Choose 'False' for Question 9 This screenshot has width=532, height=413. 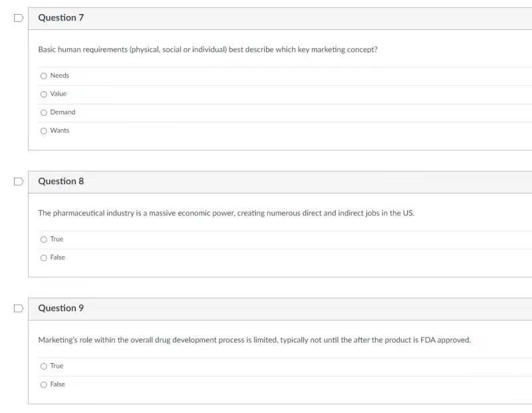coord(43,384)
